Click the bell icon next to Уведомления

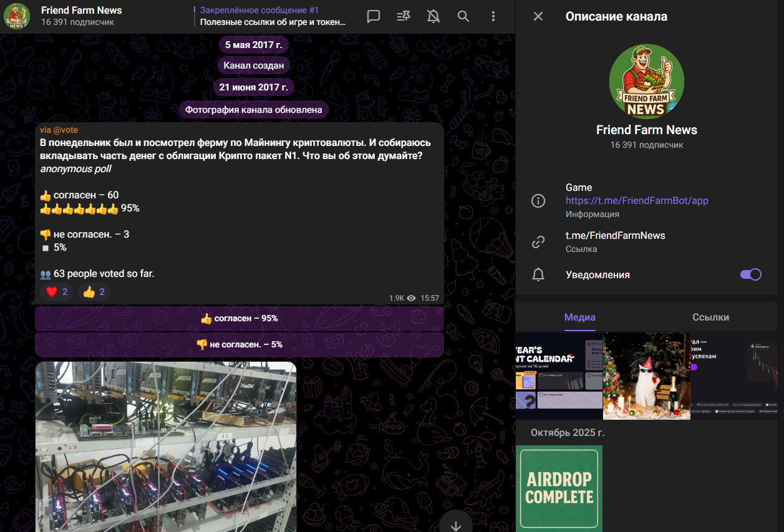538,274
